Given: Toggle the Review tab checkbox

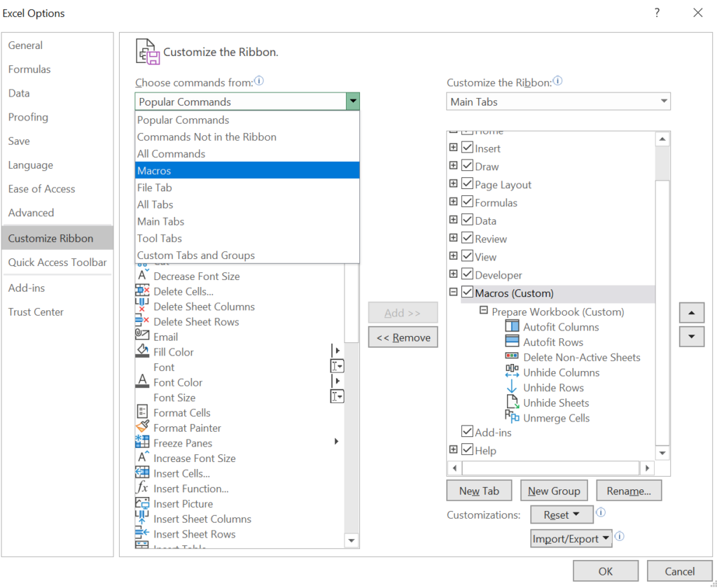Looking at the screenshot, I should [x=467, y=237].
